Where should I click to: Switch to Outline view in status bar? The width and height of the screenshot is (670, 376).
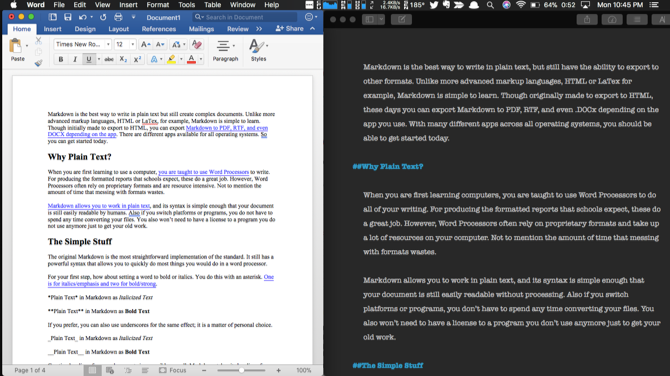pos(128,370)
